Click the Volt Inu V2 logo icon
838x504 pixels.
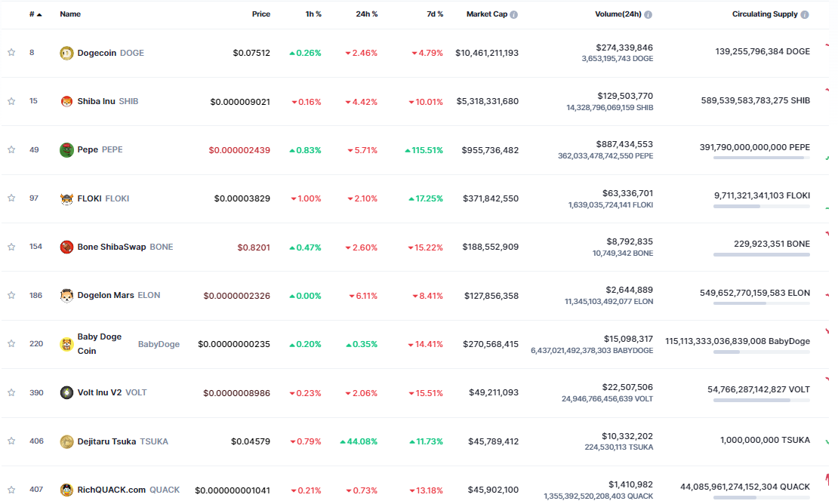coord(66,392)
